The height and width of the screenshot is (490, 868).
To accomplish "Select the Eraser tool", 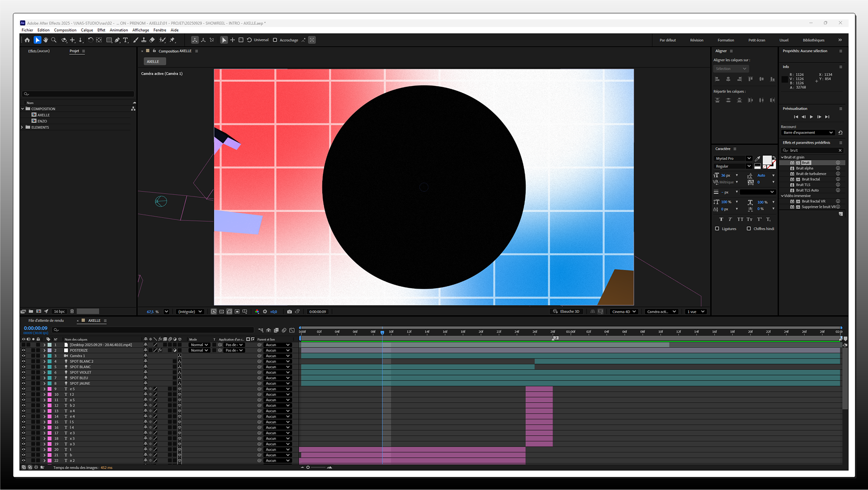I will click(152, 40).
